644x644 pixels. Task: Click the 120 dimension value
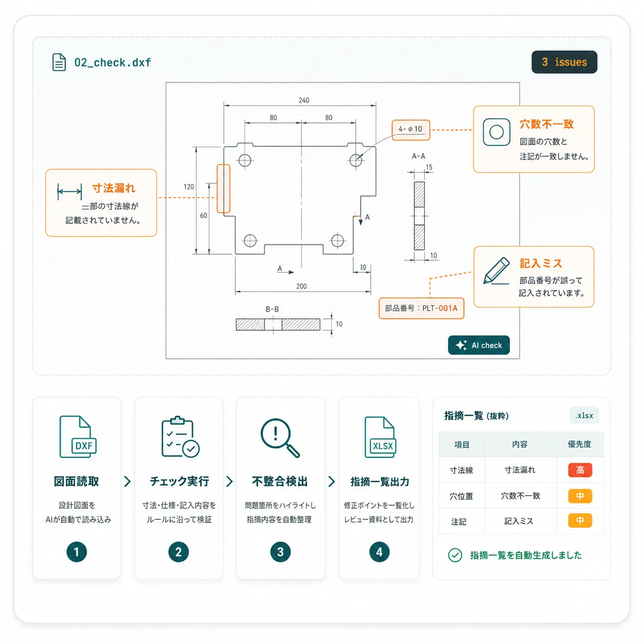(189, 187)
